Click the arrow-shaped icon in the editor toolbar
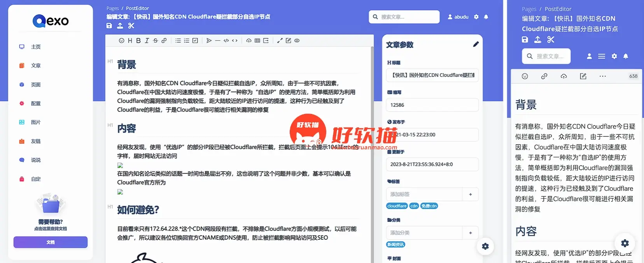This screenshot has height=263, width=644. click(x=209, y=40)
